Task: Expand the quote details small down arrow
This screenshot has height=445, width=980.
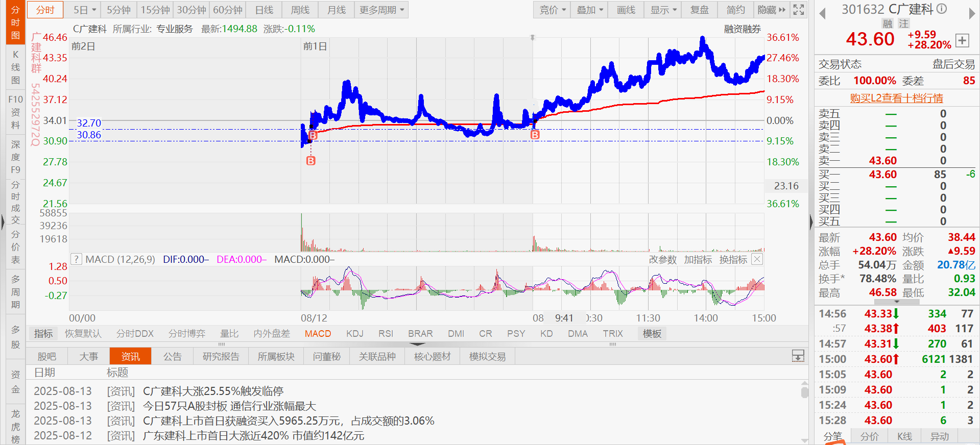Action: (x=897, y=302)
